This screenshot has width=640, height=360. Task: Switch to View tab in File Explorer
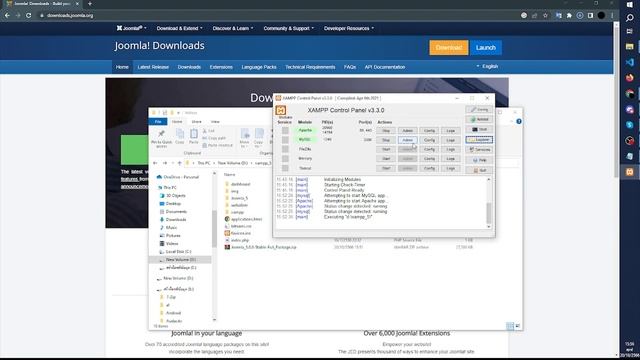[x=215, y=122]
